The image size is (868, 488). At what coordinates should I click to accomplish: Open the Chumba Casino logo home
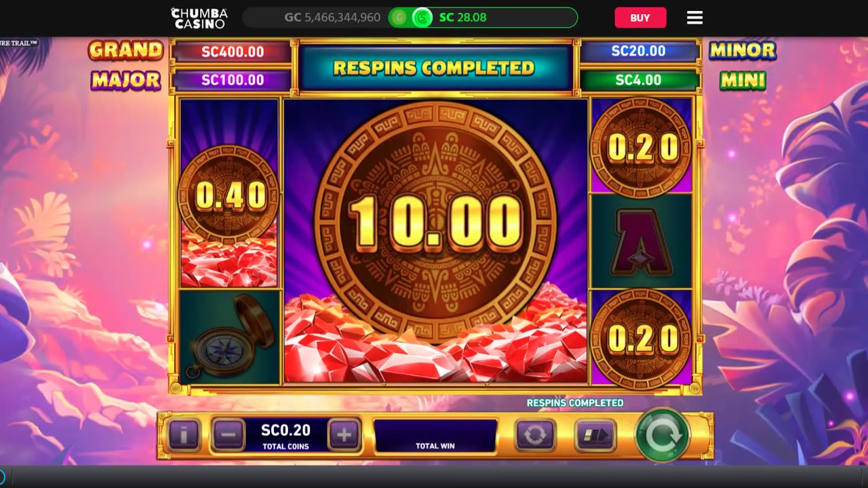coord(199,18)
